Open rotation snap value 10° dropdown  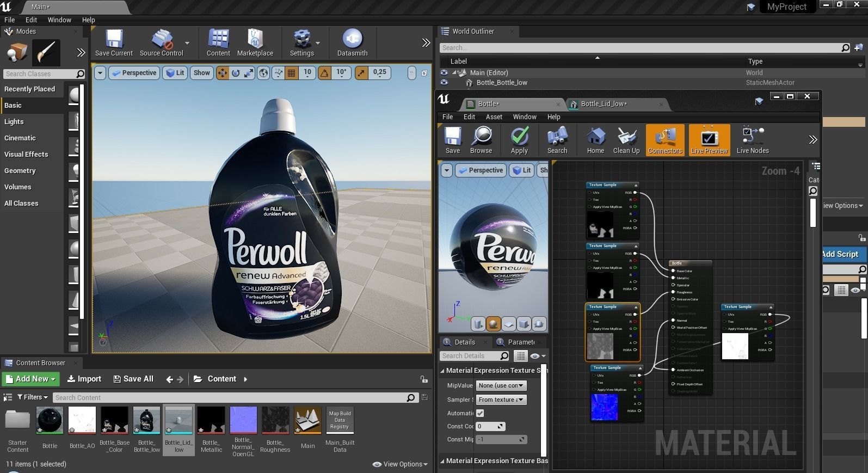341,72
